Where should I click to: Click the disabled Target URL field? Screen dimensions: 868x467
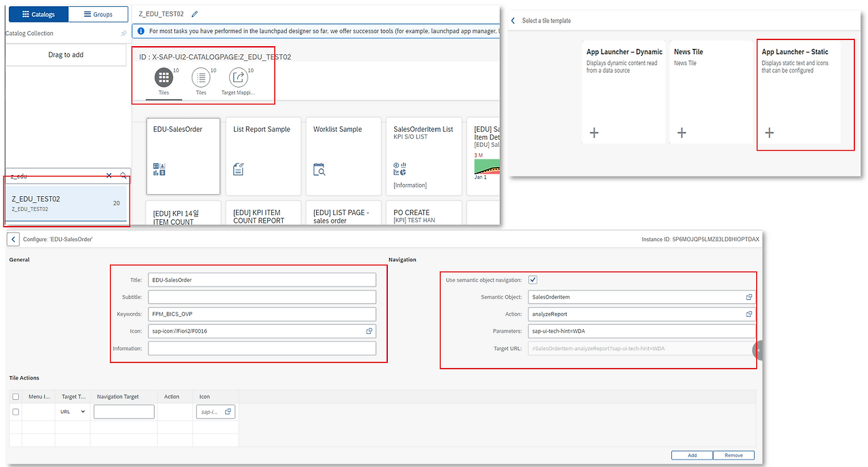(x=642, y=348)
